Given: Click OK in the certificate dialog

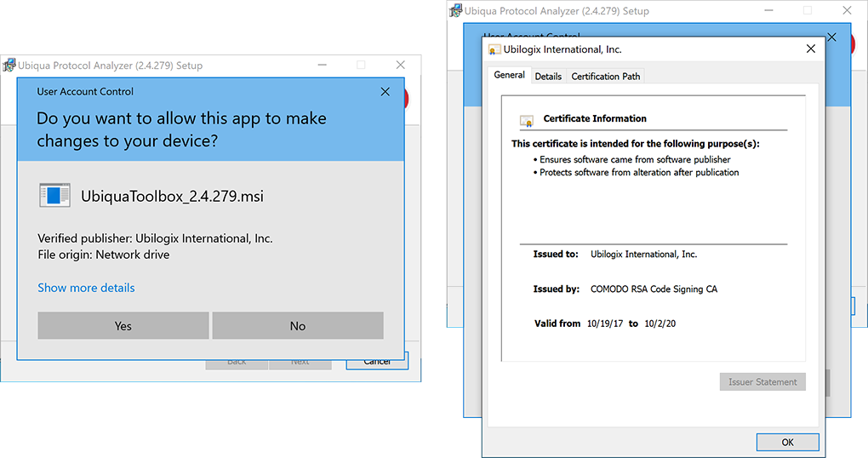Looking at the screenshot, I should 788,442.
